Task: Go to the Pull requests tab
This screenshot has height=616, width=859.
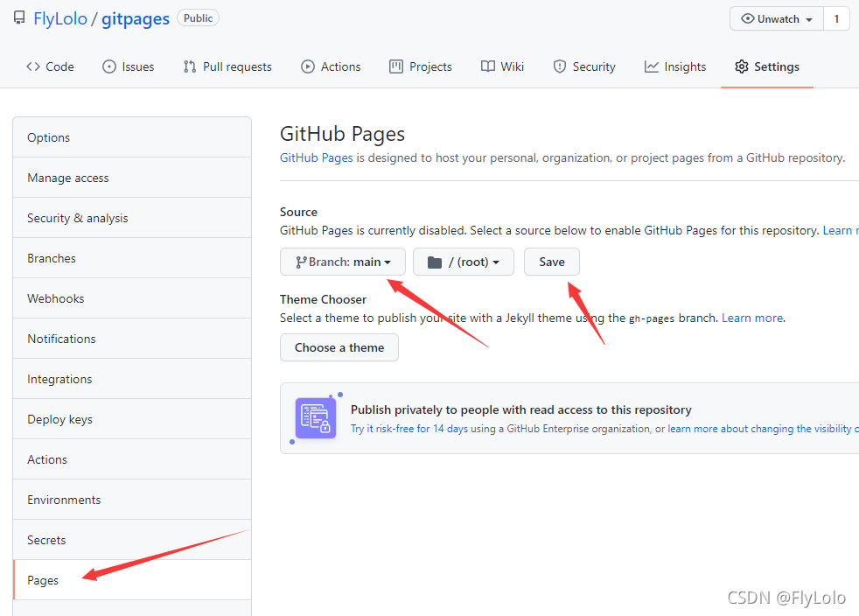Action: click(x=227, y=66)
